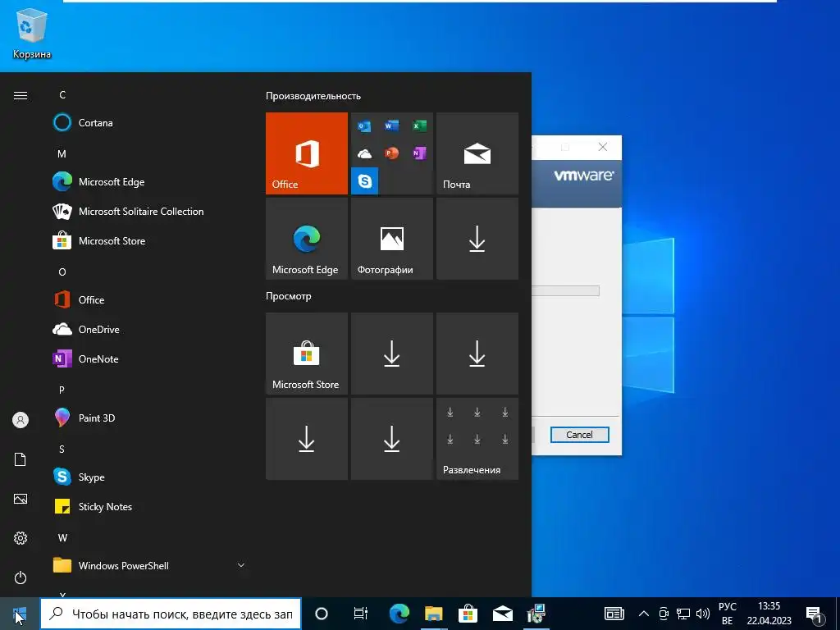
Task: Open Cortana from the app list
Action: [149, 123]
